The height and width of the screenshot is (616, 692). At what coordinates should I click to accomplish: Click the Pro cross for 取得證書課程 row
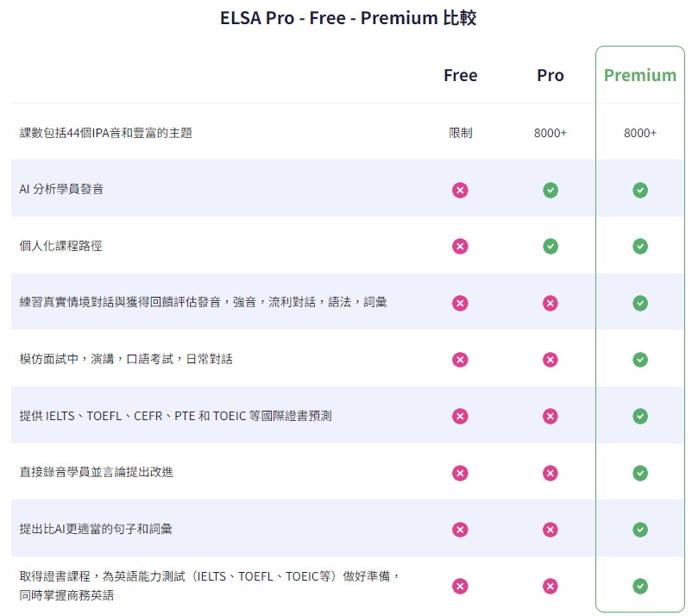[550, 587]
